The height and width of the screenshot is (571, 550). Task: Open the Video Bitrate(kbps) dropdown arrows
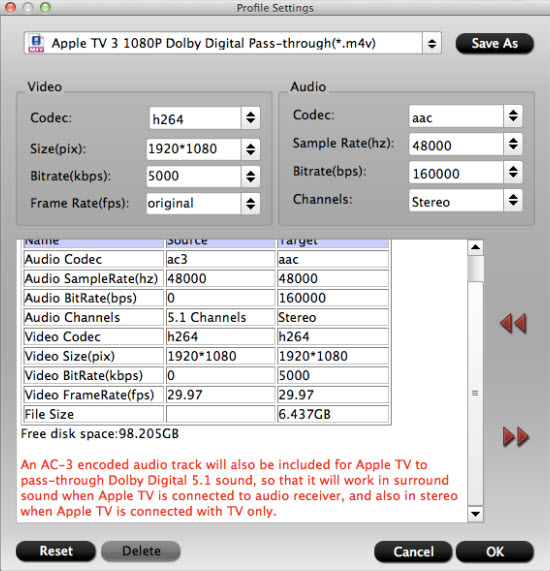pyautogui.click(x=250, y=176)
